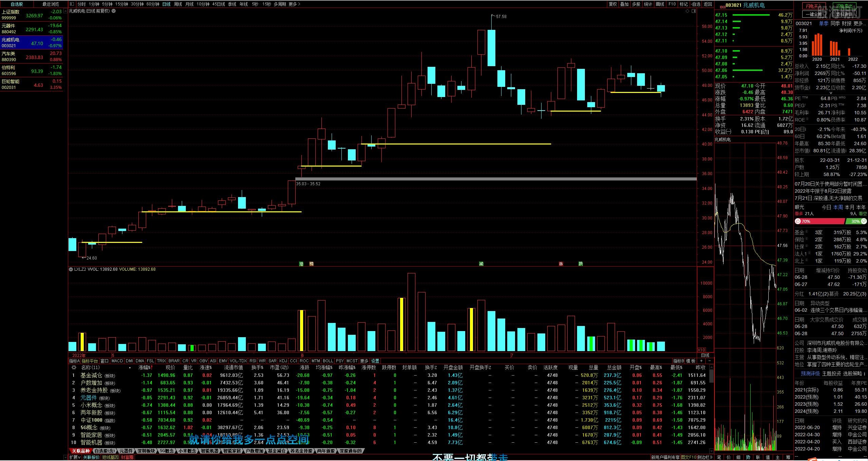
Task: Open the 扩展 dropdown at the window's lower left
Action: pyautogui.click(x=75, y=457)
